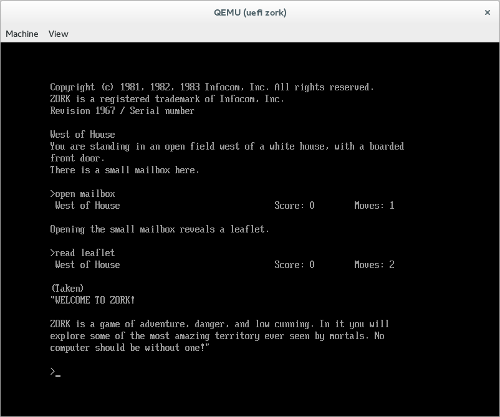Viewport: 500px width, 417px height.
Task: Click the 'WELCOME TO ZORK!' line
Action: click(x=92, y=300)
